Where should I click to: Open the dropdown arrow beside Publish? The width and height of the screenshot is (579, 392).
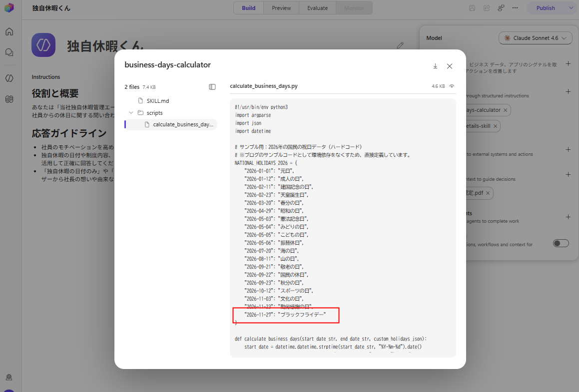point(571,8)
